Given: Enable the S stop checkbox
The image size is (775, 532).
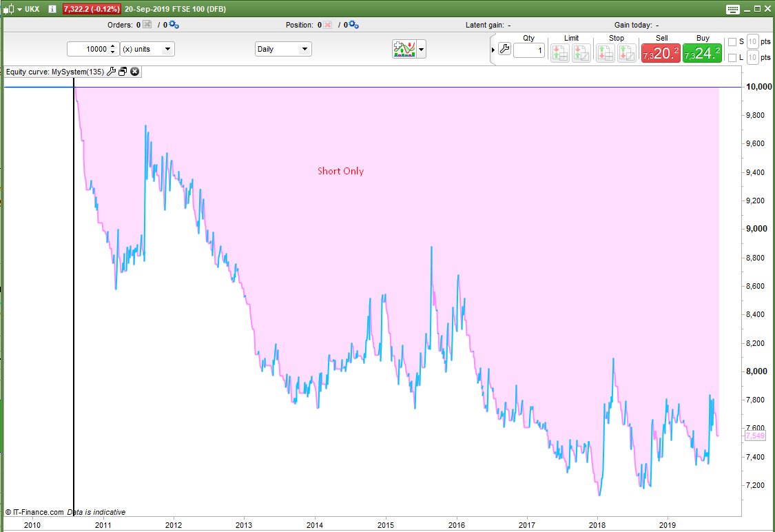Looking at the screenshot, I should tap(732, 42).
